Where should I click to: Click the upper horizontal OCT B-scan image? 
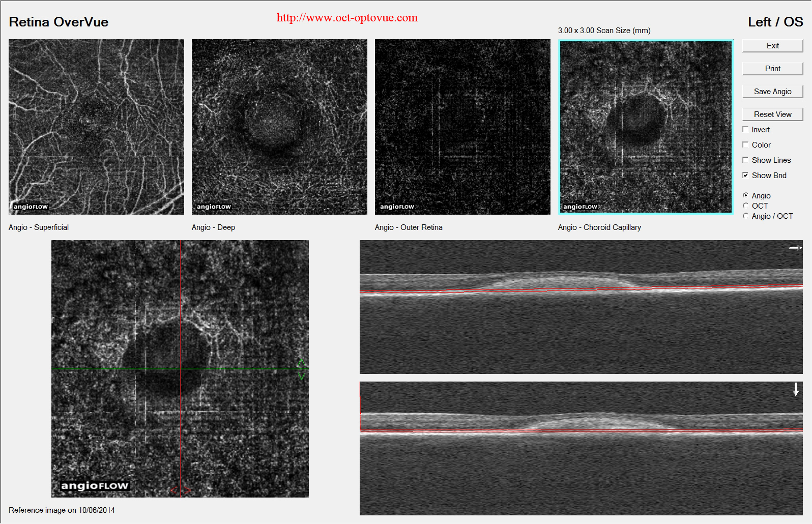pos(581,307)
